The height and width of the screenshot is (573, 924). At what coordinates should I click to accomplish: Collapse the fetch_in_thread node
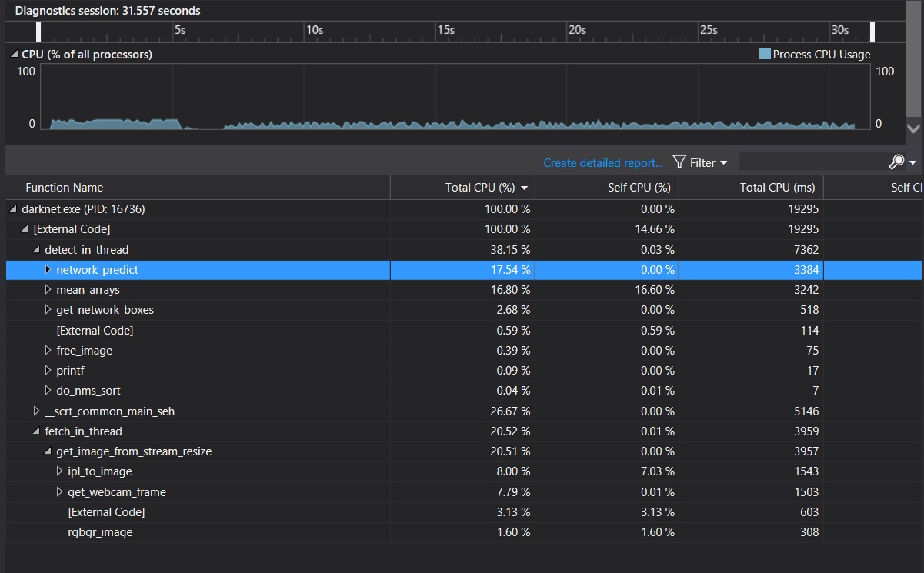(x=36, y=431)
